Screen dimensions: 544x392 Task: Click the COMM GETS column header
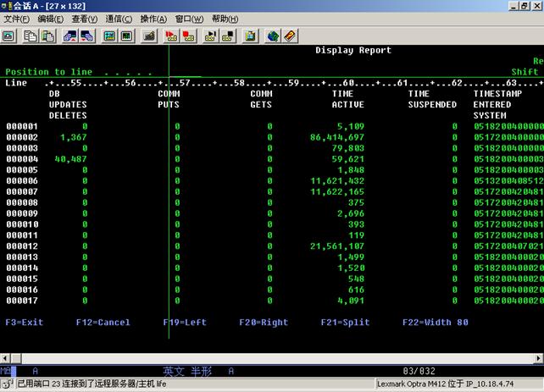(x=261, y=99)
